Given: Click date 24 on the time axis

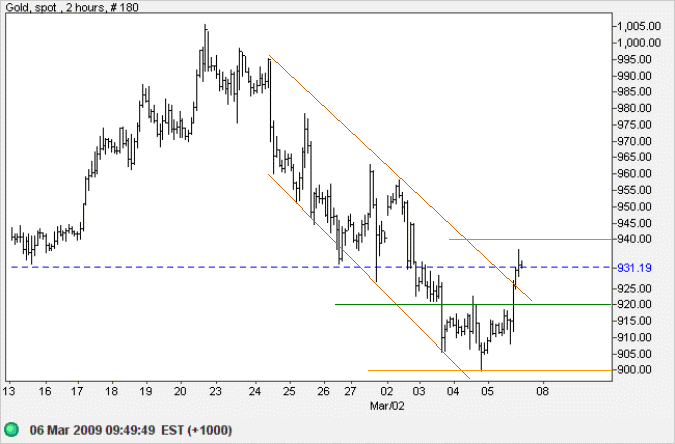Looking at the screenshot, I should [257, 392].
